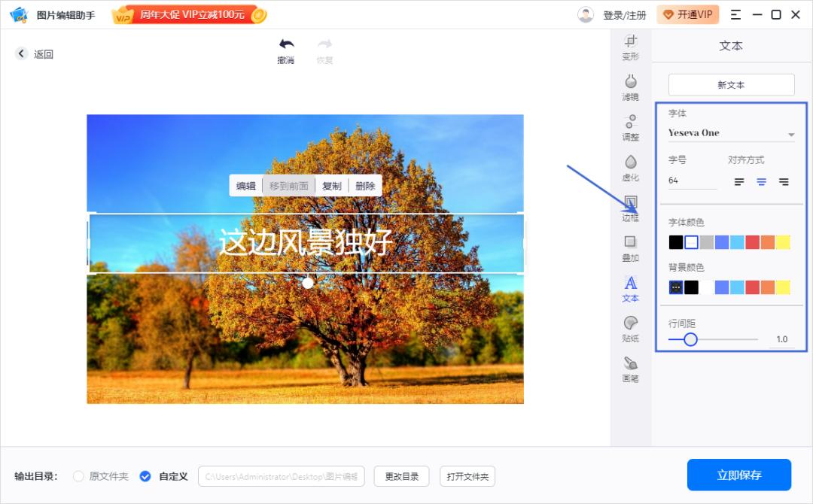Toggle right text alignment
This screenshot has height=504, width=813.
tap(783, 181)
